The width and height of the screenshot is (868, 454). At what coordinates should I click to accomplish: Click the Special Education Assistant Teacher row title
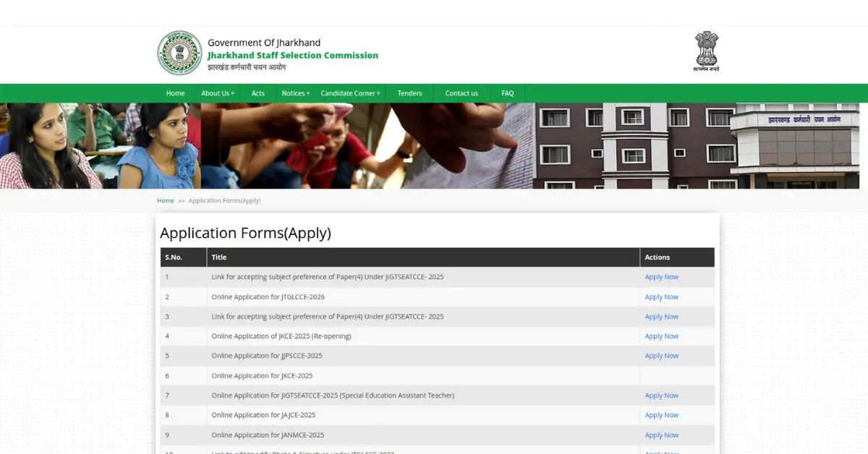point(333,395)
